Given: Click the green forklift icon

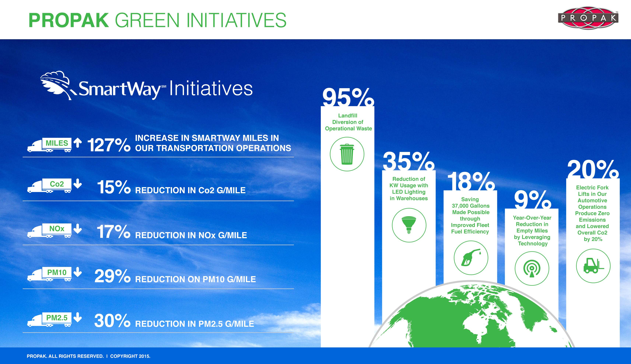Looking at the screenshot, I should point(593,266).
